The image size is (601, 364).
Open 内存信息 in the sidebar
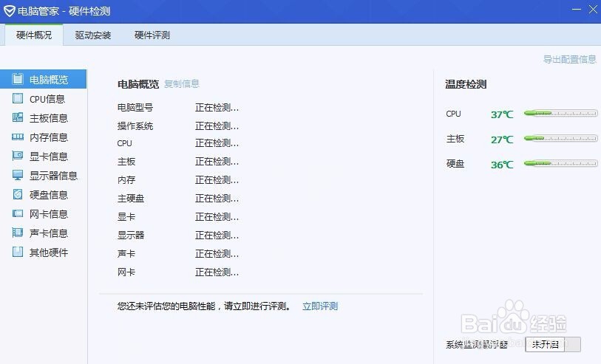(x=43, y=137)
